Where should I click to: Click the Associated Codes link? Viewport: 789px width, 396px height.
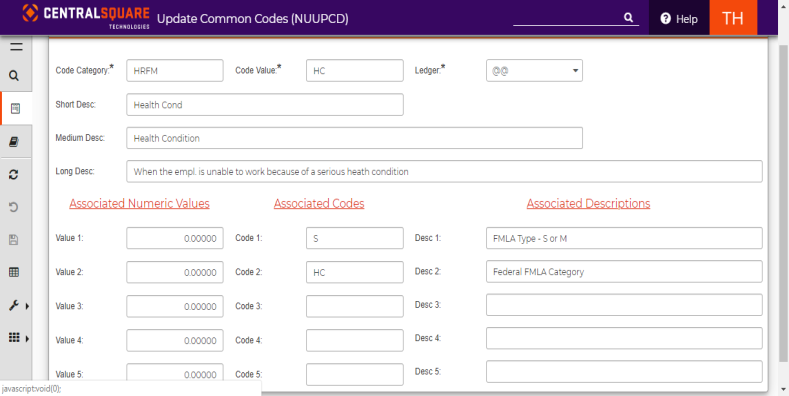point(319,204)
